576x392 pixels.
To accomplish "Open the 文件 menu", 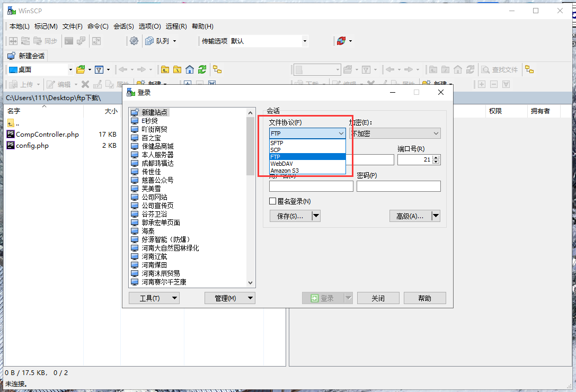I will (73, 26).
